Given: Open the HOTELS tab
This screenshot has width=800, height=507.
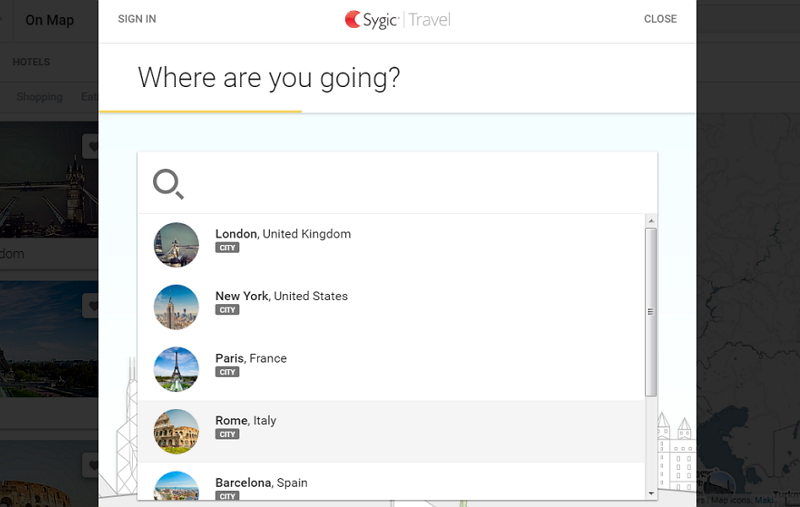Looking at the screenshot, I should (31, 62).
